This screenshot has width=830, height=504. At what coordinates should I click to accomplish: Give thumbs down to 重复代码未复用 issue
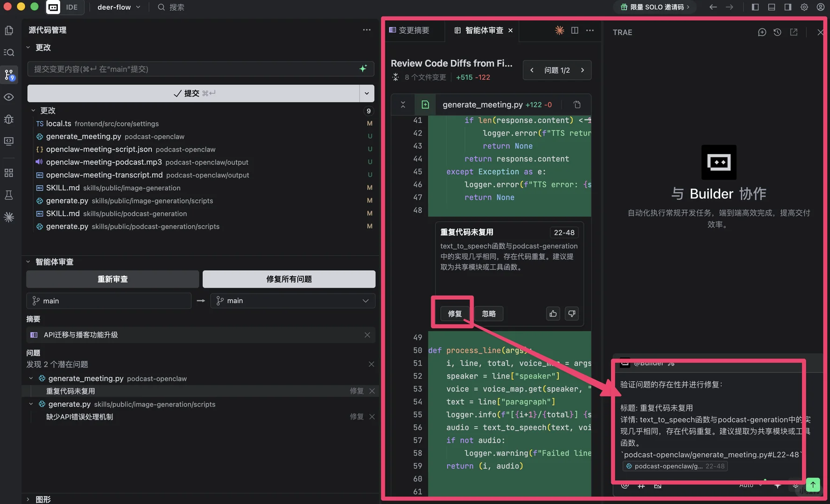click(x=572, y=314)
